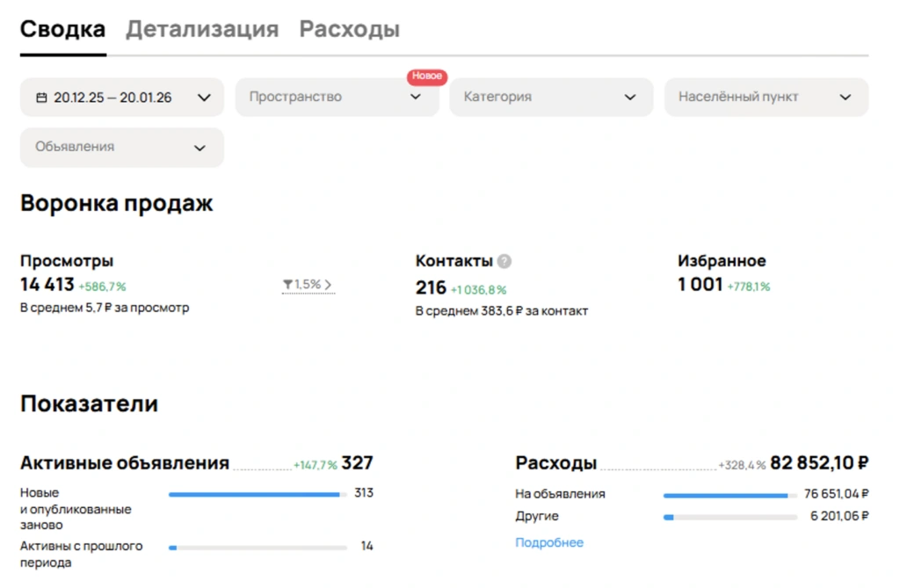This screenshot has height=588, width=900.
Task: Click the +778,1% favorites growth indicator
Action: (749, 287)
